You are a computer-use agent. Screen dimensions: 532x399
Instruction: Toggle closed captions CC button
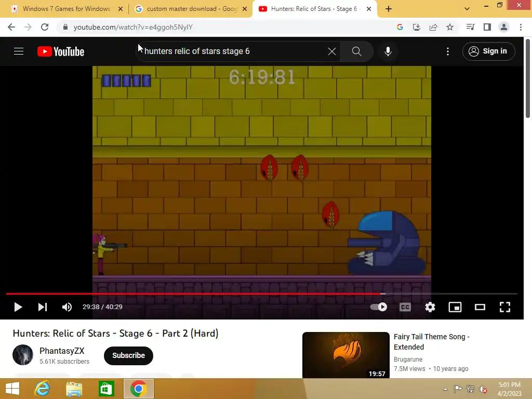tap(405, 307)
